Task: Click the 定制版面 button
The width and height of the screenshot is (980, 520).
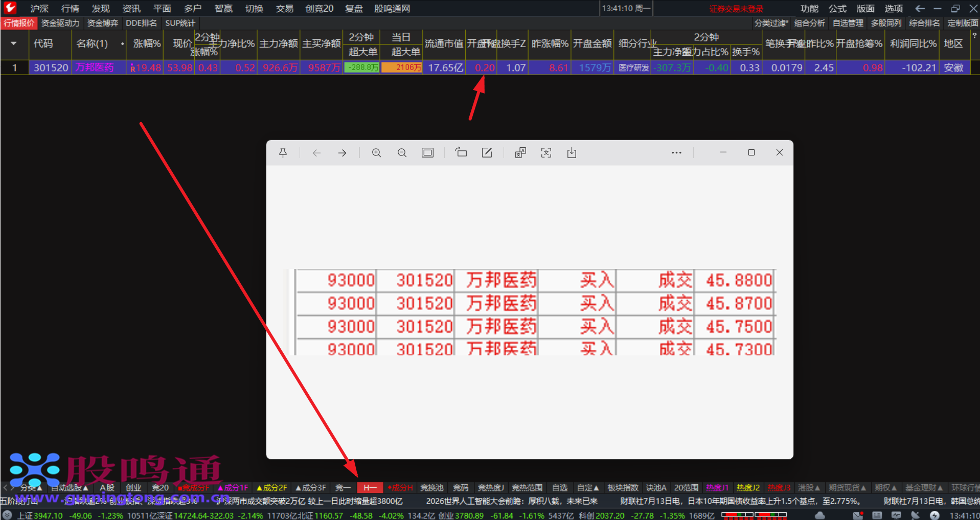Action: (x=963, y=23)
